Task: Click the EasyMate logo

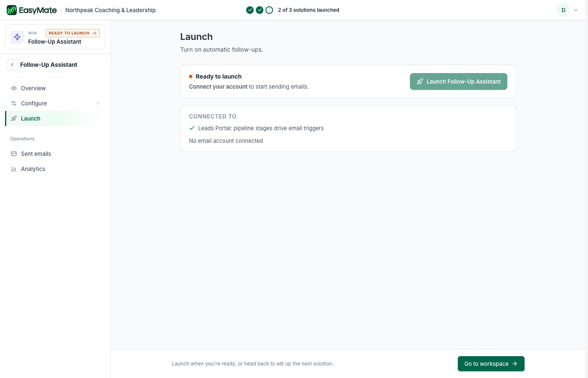Action: (31, 10)
